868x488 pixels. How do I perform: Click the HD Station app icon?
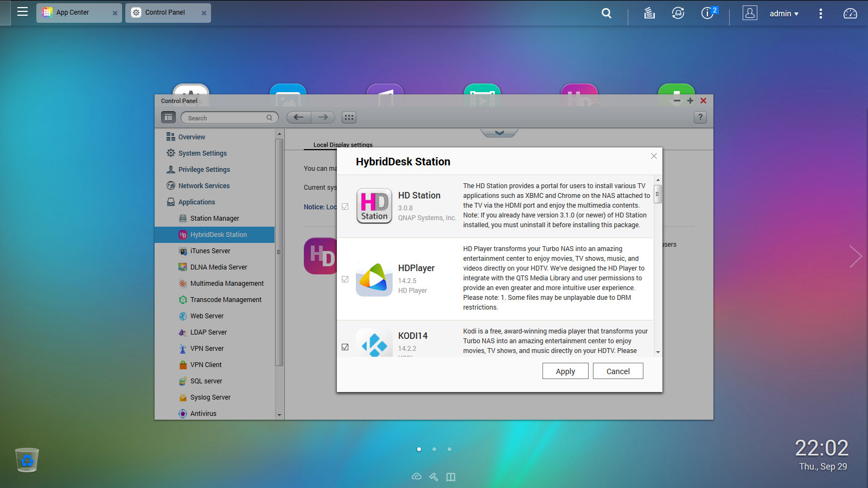(374, 206)
